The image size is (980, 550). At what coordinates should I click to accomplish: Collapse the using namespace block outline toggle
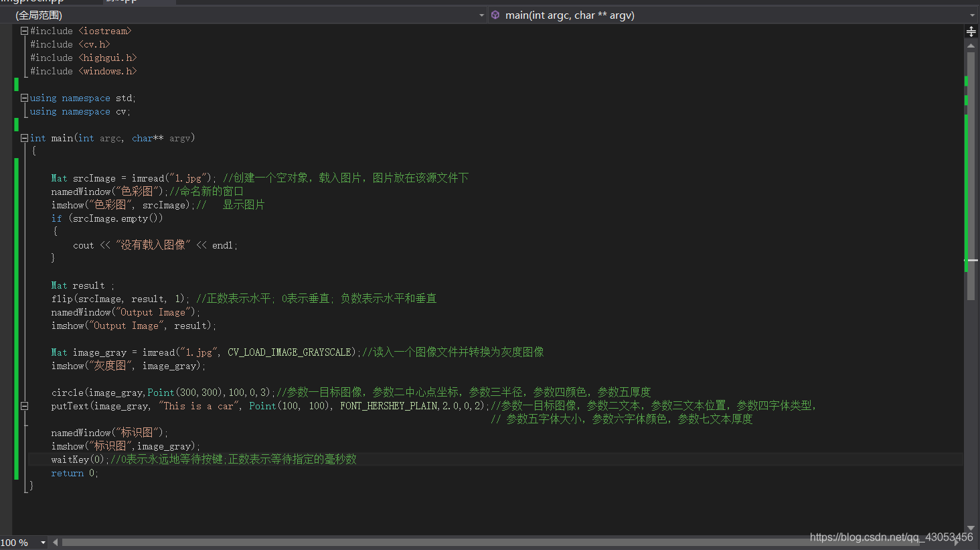click(25, 98)
